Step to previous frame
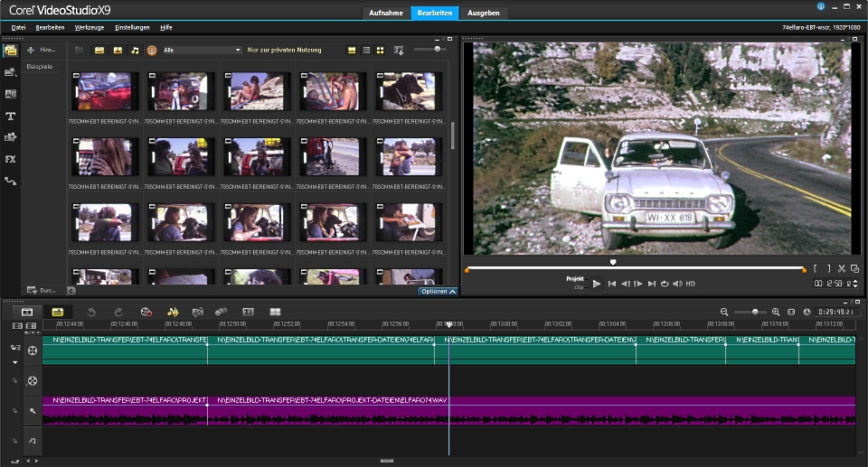 point(625,284)
